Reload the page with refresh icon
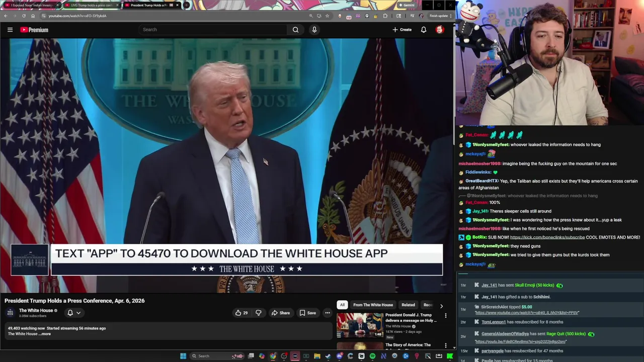 (x=24, y=16)
